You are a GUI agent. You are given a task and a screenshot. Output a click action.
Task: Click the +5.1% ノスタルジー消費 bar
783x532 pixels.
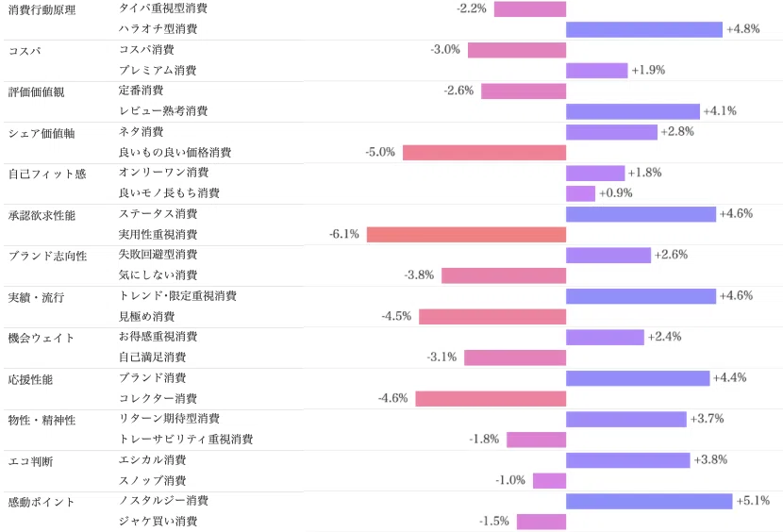coord(649,501)
